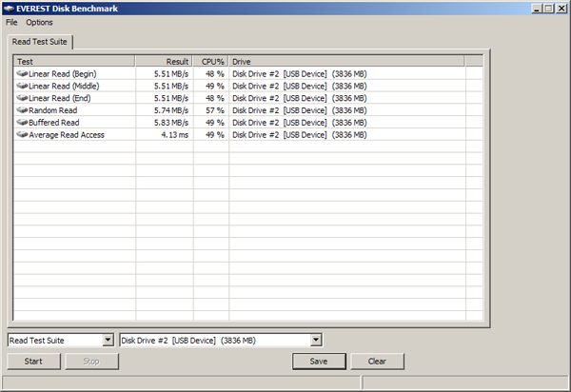Click the drive text in the Random Read row
571x392 pixels.
[300, 110]
